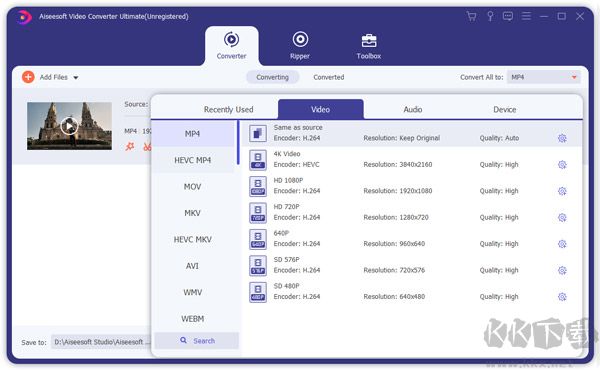Open settings gear for 4K Video
The image size is (600, 370).
point(562,165)
